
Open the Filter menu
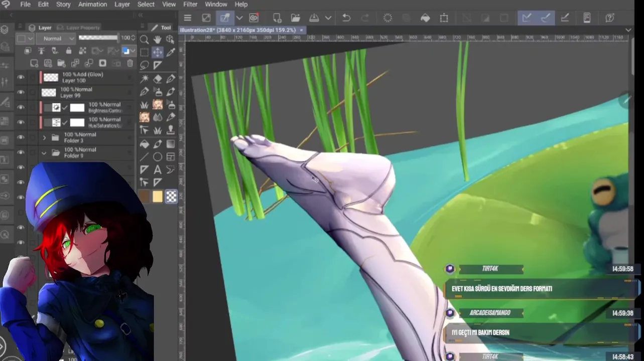[x=190, y=4]
